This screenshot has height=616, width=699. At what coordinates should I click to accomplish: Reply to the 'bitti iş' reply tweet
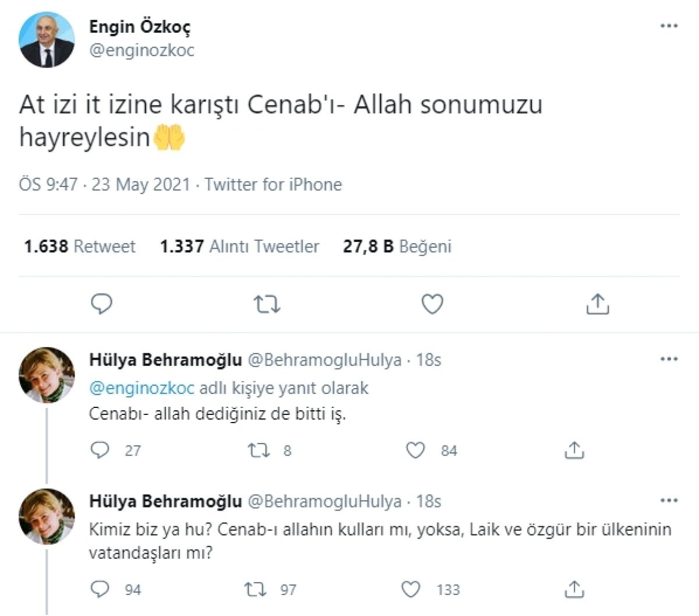(x=100, y=450)
